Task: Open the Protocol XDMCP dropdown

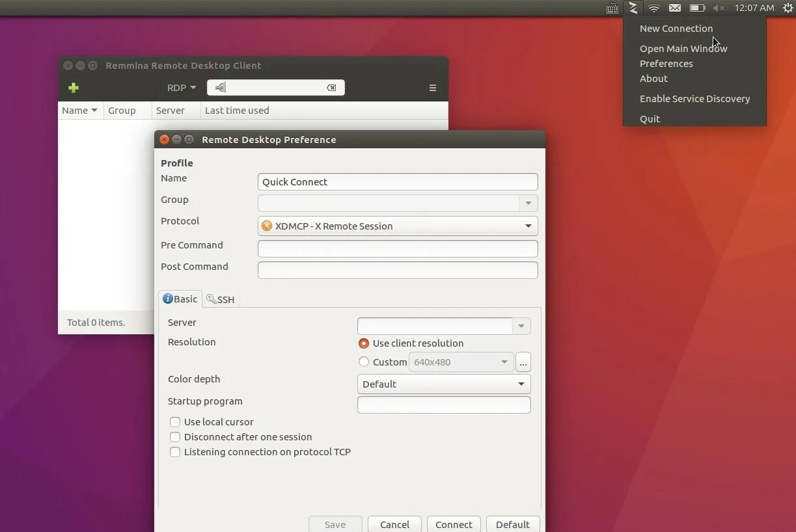Action: 398,226
